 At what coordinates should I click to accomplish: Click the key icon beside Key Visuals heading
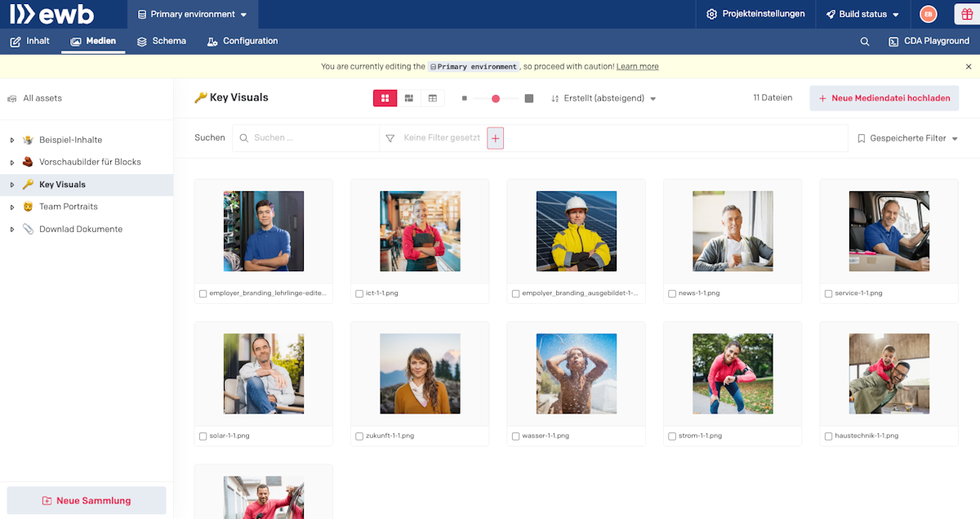tap(201, 97)
